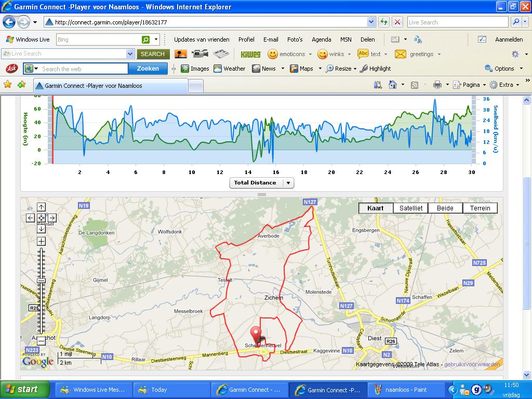Switch map view to Beide
The height and width of the screenshot is (399, 532).
pos(445,208)
